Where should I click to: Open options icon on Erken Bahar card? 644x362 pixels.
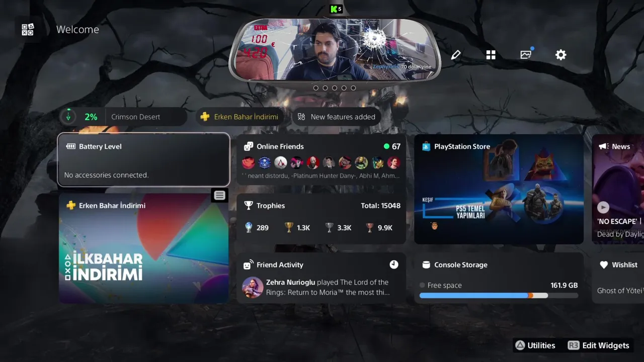coord(220,196)
